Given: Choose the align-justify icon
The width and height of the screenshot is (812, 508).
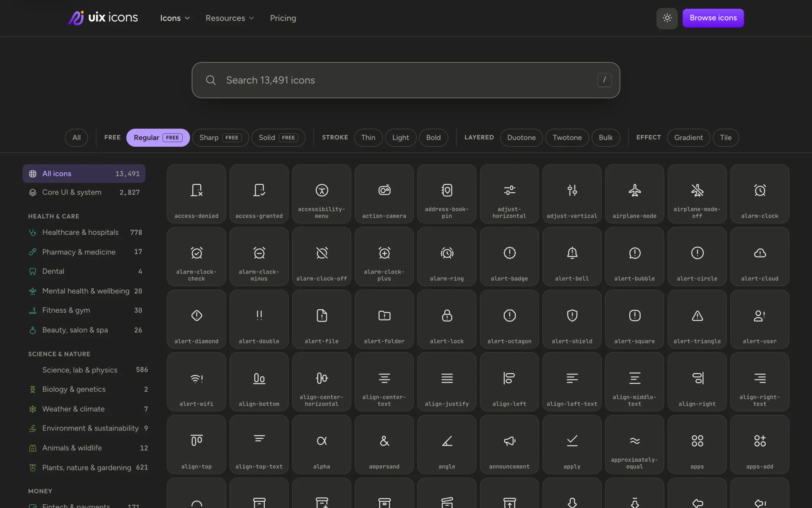Looking at the screenshot, I should click(x=447, y=382).
